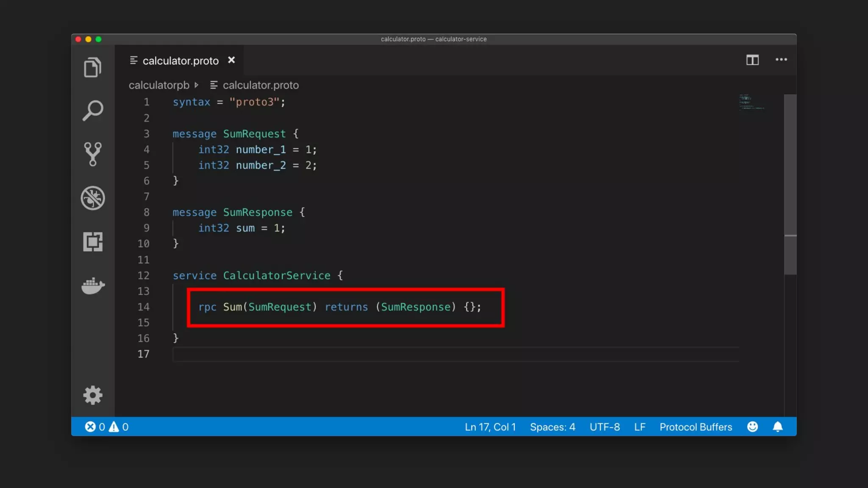Click Ln 17, Col 1 indicator

pyautogui.click(x=490, y=427)
